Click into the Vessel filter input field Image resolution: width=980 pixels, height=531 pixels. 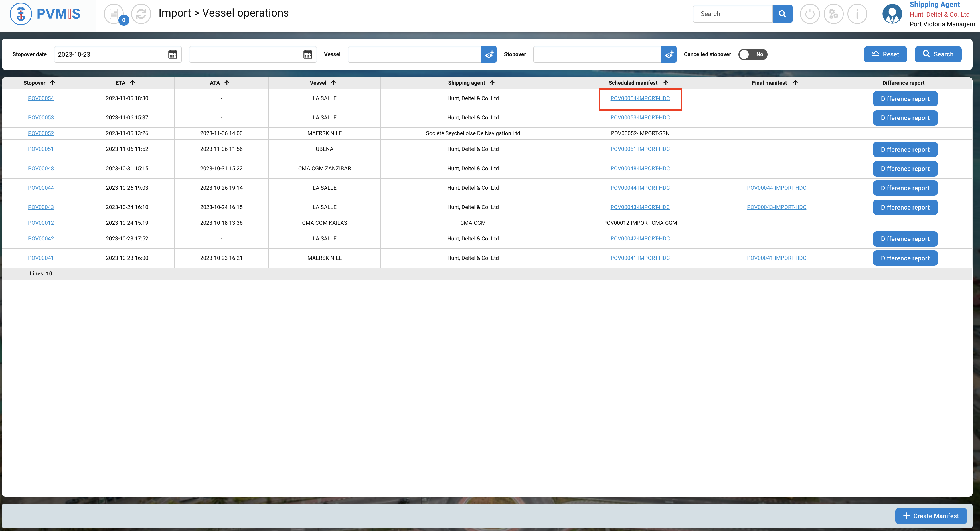[x=414, y=54]
